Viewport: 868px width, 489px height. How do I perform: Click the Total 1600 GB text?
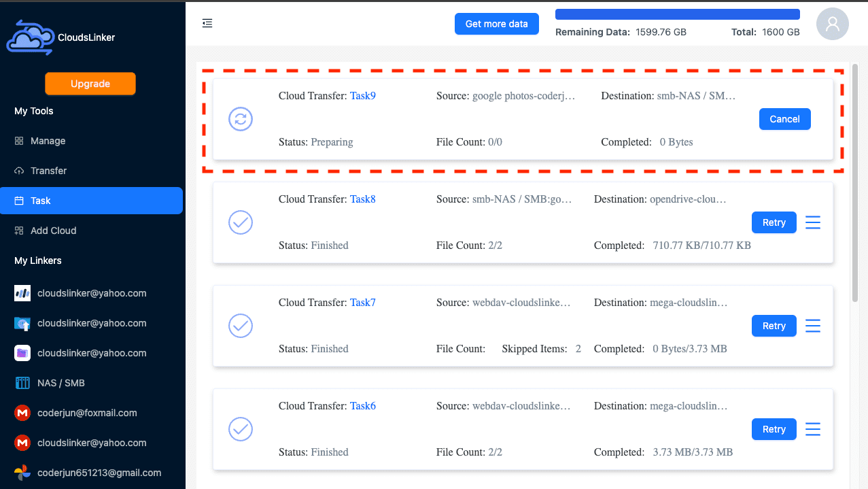[765, 32]
